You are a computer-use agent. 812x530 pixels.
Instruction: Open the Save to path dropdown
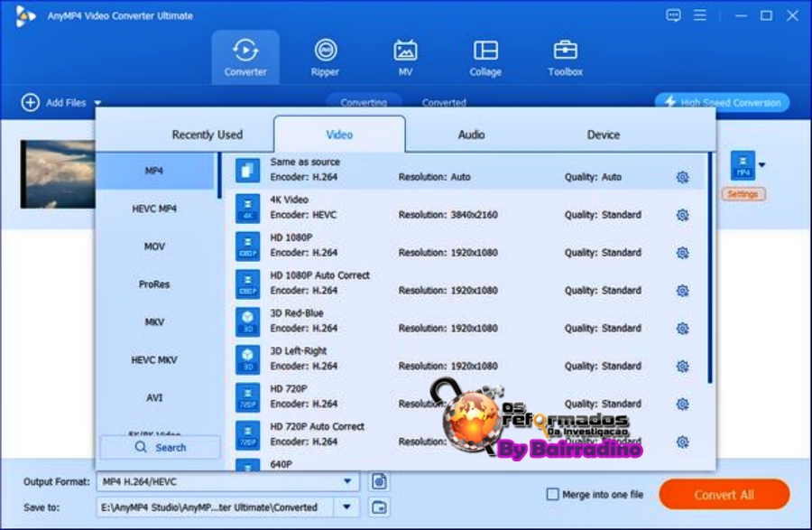pos(346,507)
